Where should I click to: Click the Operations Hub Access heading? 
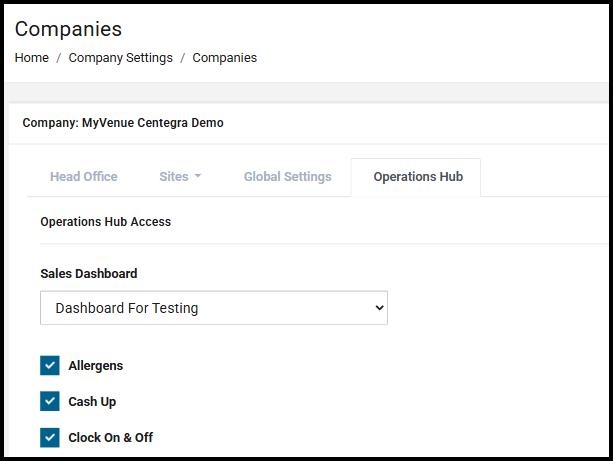pyautogui.click(x=105, y=222)
